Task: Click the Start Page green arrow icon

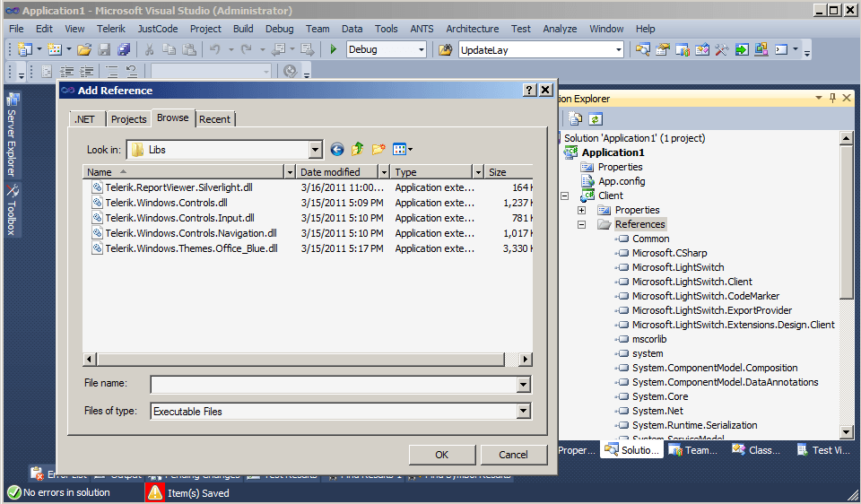Action: 742,50
